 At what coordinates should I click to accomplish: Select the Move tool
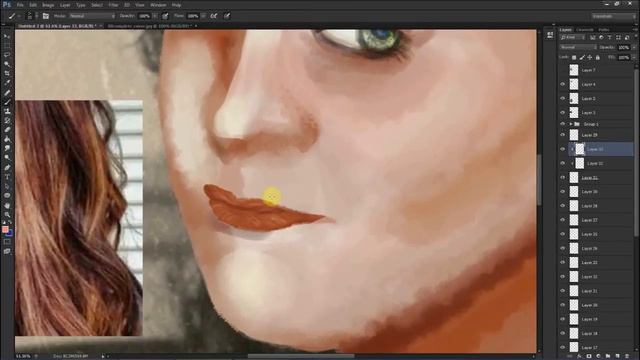(7, 36)
